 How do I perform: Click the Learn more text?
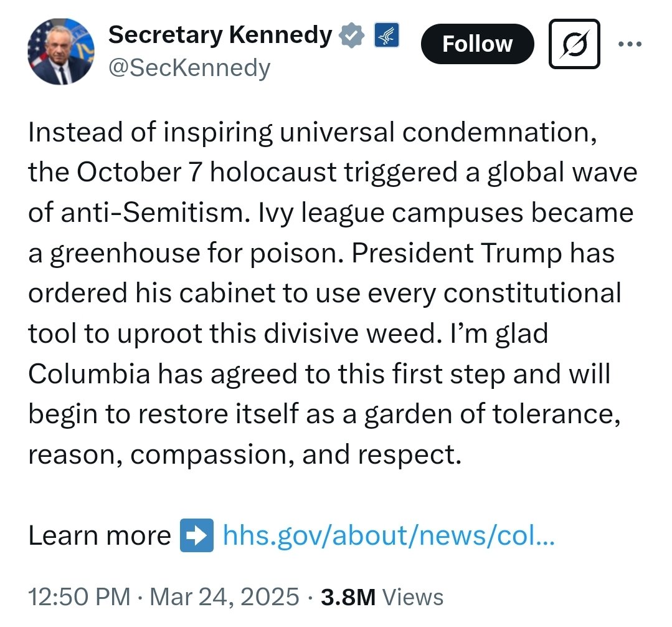click(100, 535)
